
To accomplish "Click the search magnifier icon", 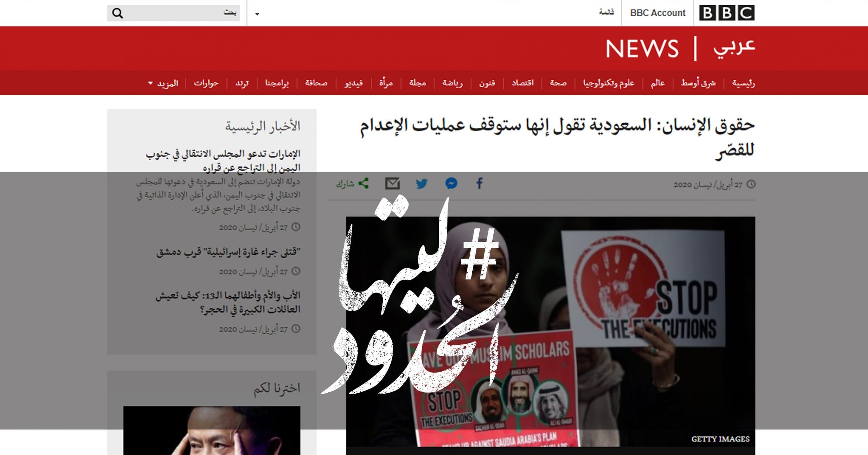I will click(117, 13).
